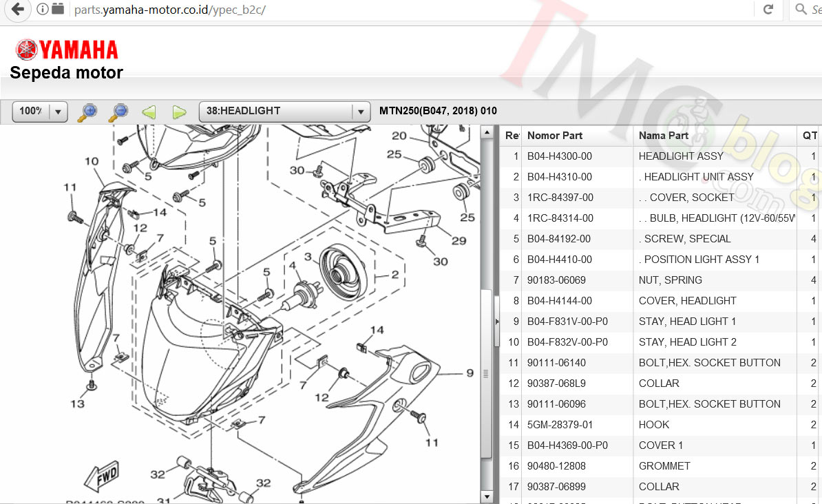Image resolution: width=822 pixels, height=504 pixels.
Task: Click the page identity icon beside the URL
Action: click(59, 9)
